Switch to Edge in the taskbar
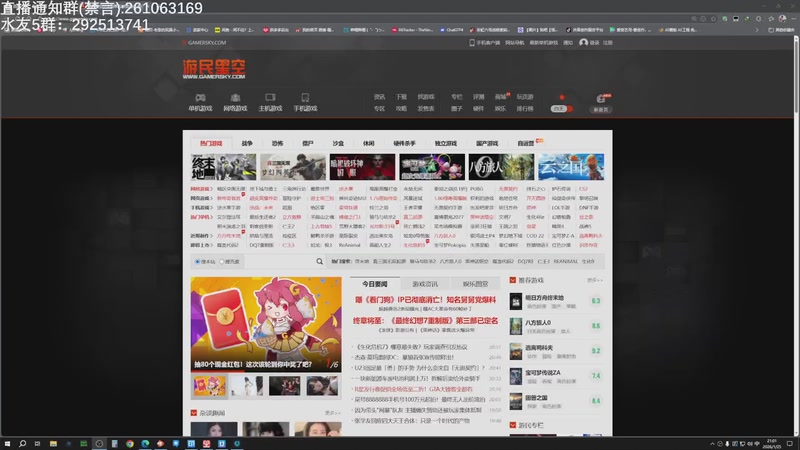 tap(145, 444)
